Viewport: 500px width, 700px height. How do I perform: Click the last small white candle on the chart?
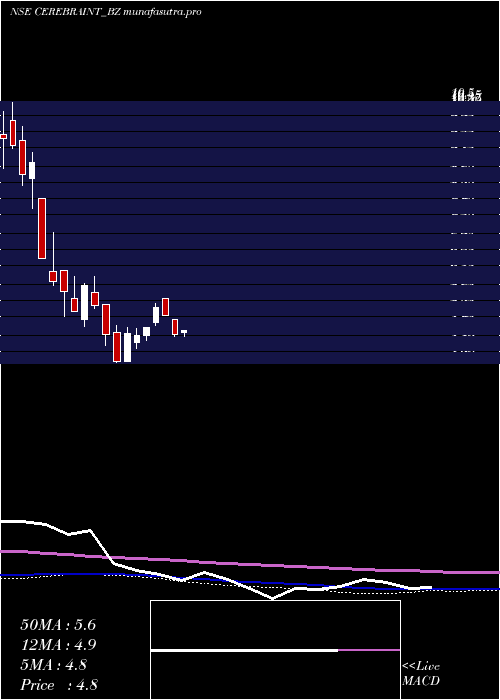[184, 332]
